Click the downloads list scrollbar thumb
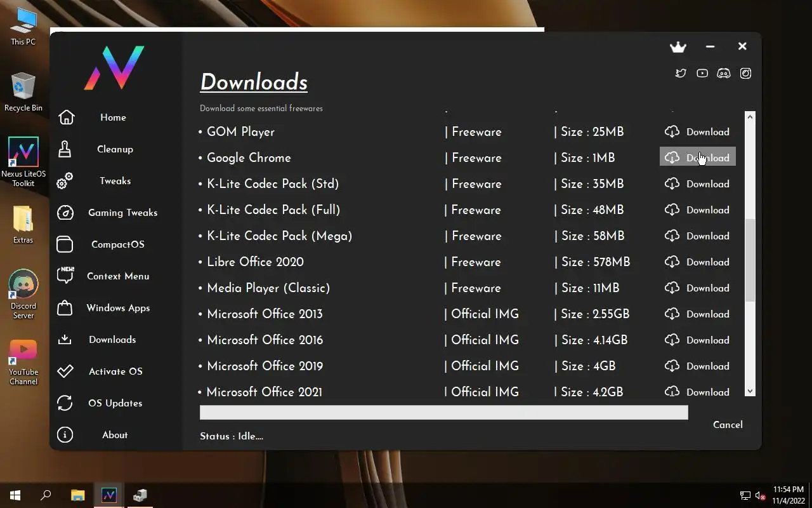812x508 pixels. pos(750,260)
